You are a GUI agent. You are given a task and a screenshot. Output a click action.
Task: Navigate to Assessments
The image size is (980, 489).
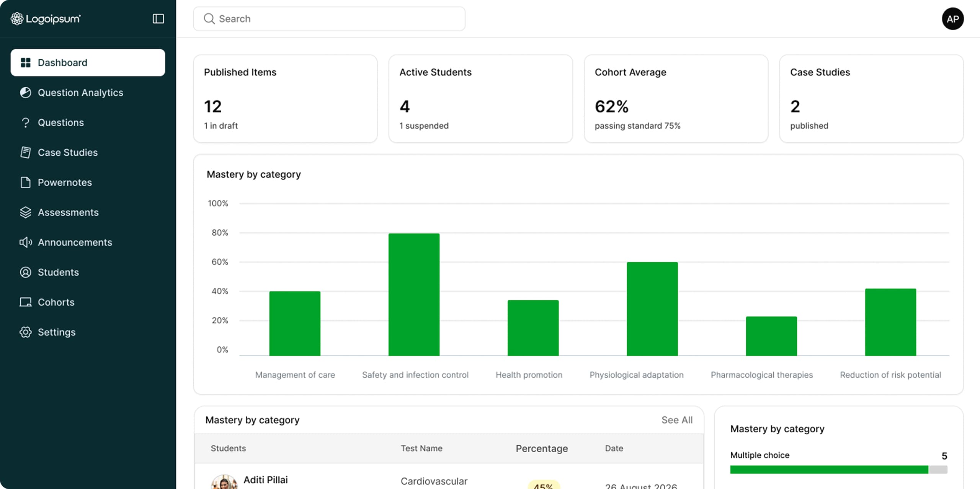[x=88, y=212]
